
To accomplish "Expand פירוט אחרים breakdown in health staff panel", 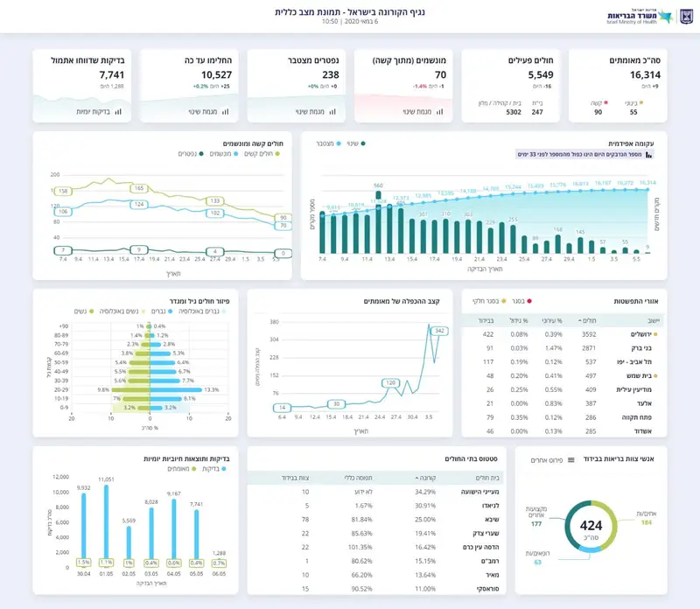I will [547, 460].
